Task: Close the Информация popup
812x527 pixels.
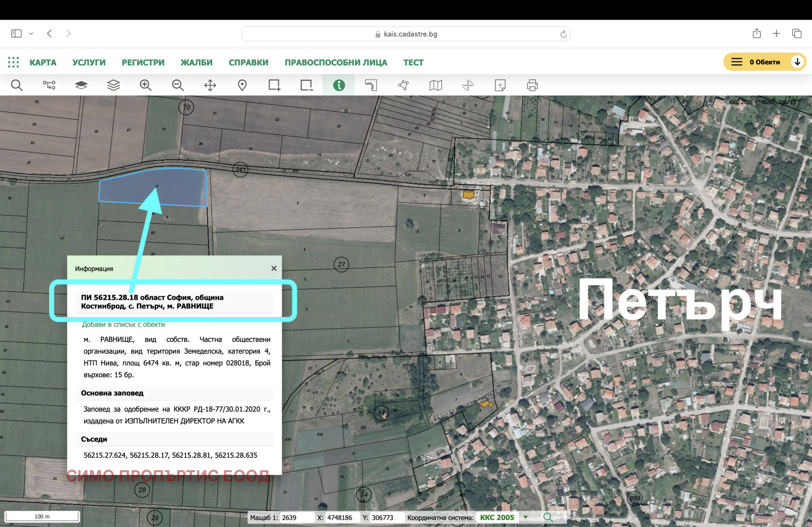Action: coord(274,268)
